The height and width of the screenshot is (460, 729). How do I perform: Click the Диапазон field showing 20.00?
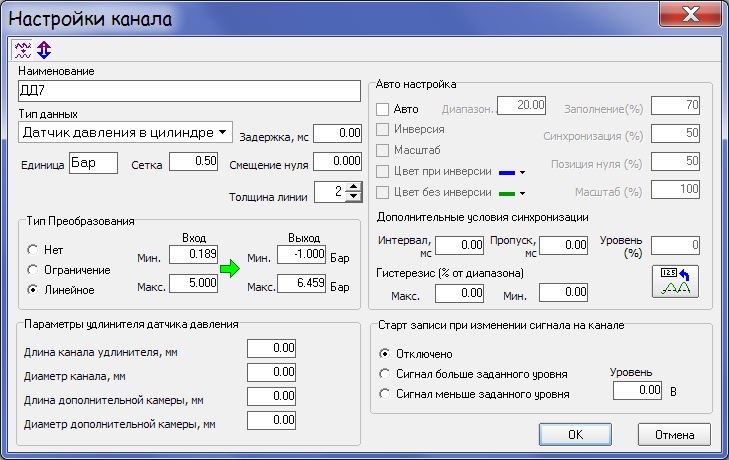[521, 106]
